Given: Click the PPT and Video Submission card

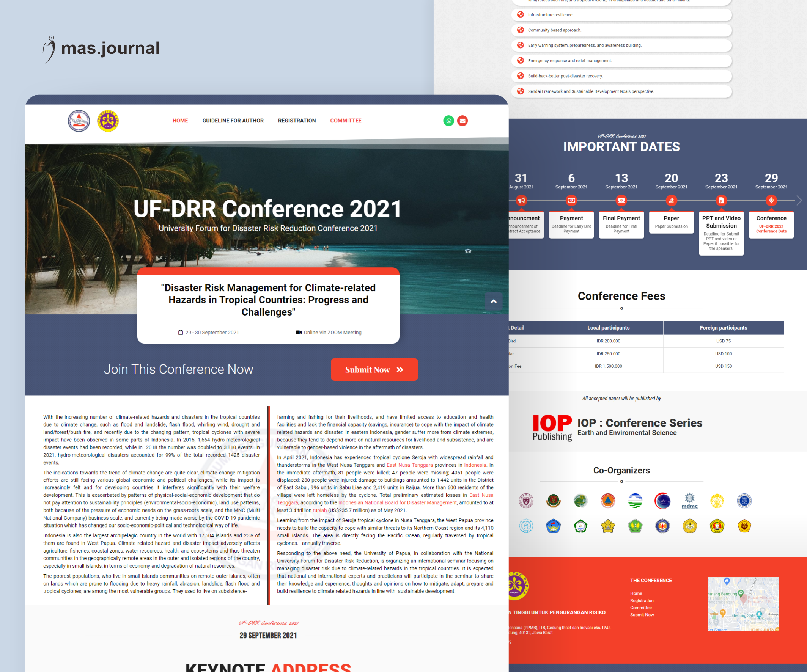Looking at the screenshot, I should tap(721, 234).
